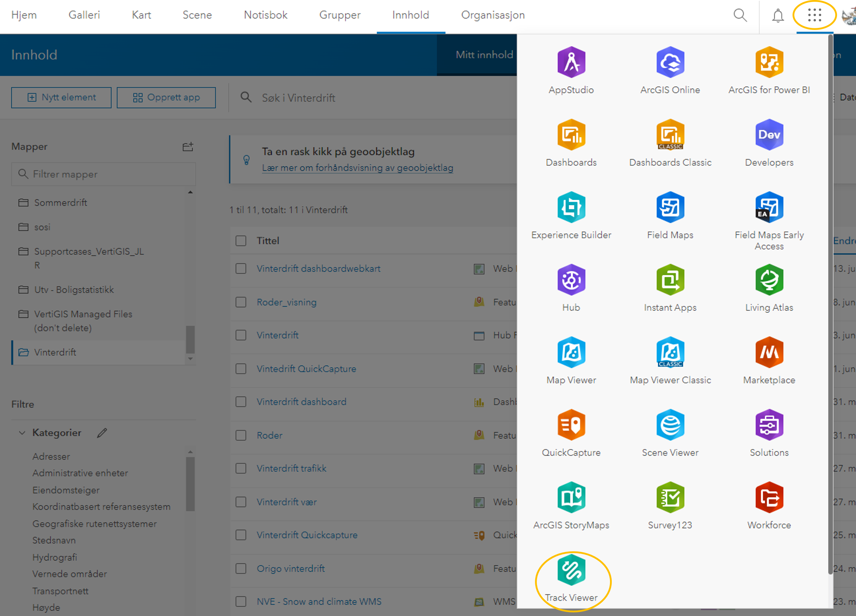Screen dimensions: 856x616
Task: Open Map Viewer Classic
Action: pyautogui.click(x=670, y=361)
